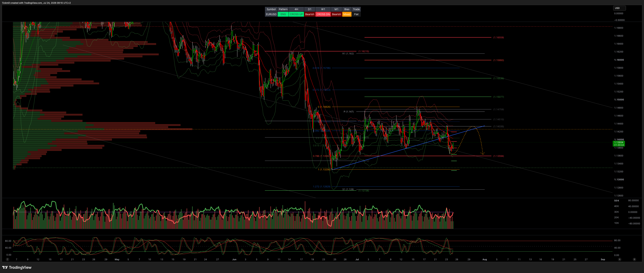
Task: Click the candle countdown 01:49:44
Action: (x=618, y=145)
